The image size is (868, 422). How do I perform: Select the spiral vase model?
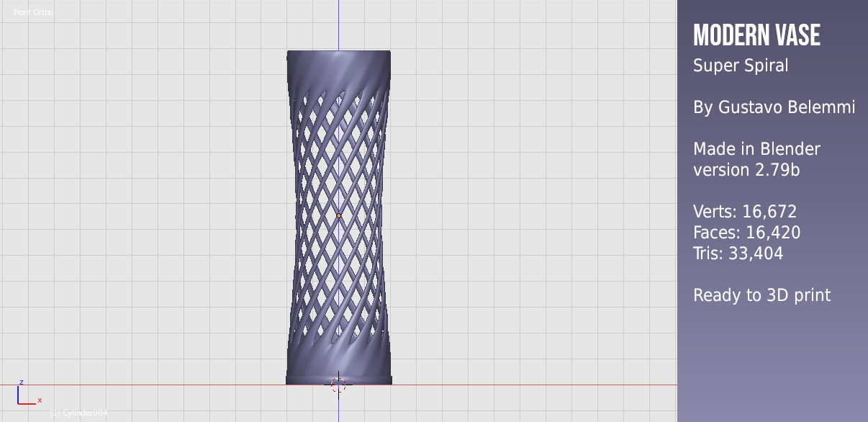coord(339,217)
